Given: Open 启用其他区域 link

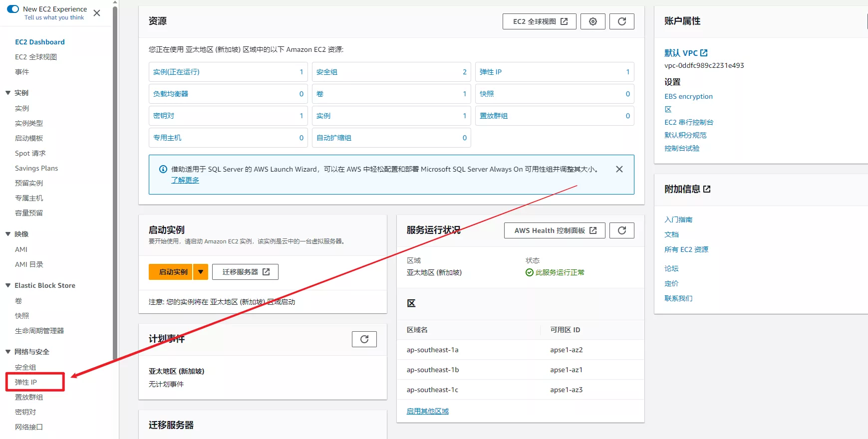Looking at the screenshot, I should tap(428, 411).
